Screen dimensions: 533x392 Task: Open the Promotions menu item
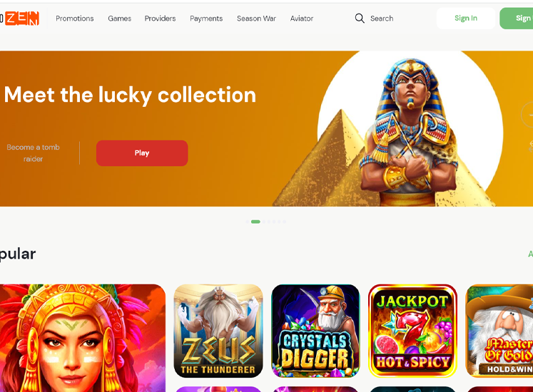(75, 19)
